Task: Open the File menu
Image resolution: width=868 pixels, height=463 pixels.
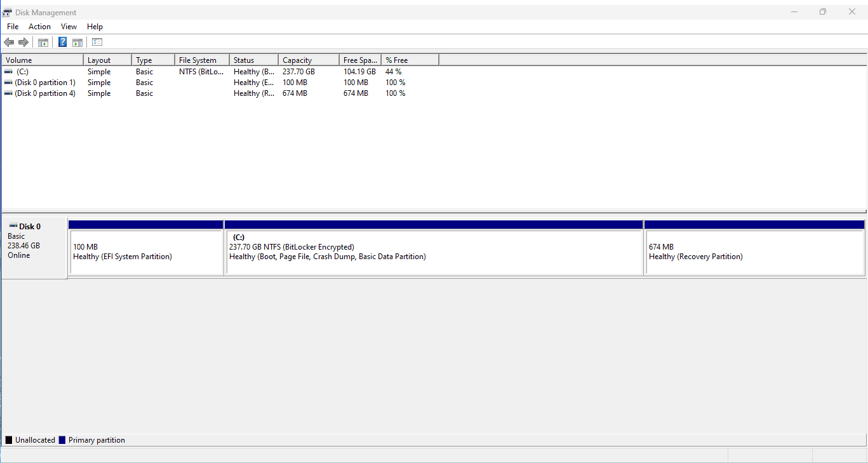Action: pos(13,27)
